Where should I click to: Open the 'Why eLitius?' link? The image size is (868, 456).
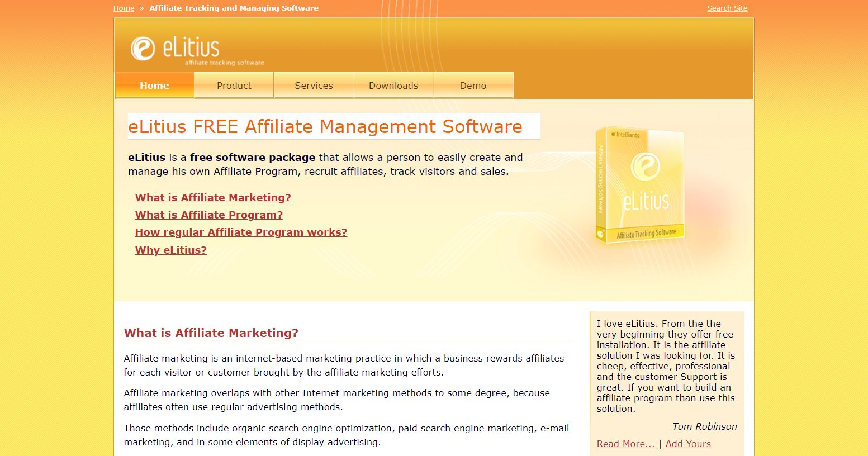click(171, 250)
